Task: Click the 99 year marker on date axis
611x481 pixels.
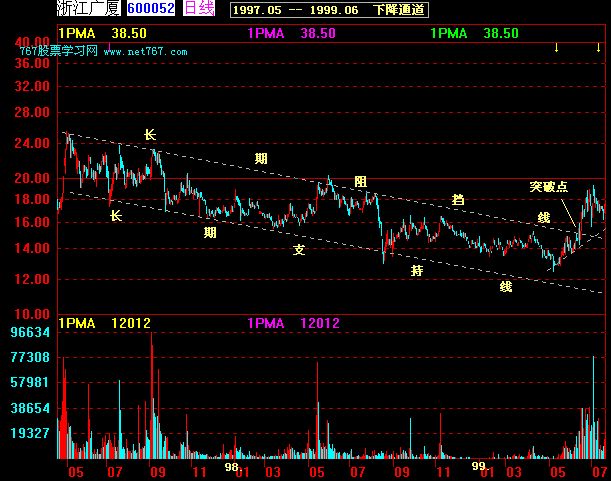Action: [479, 466]
